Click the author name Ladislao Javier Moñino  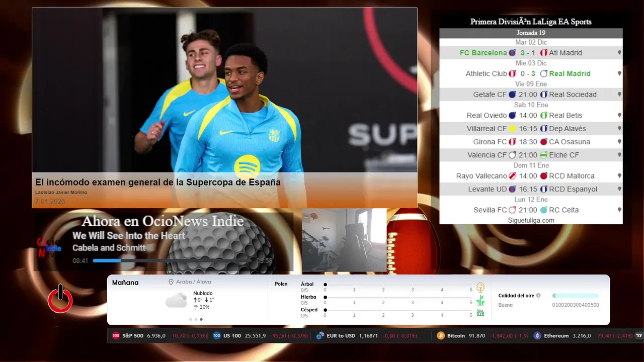[x=61, y=193]
